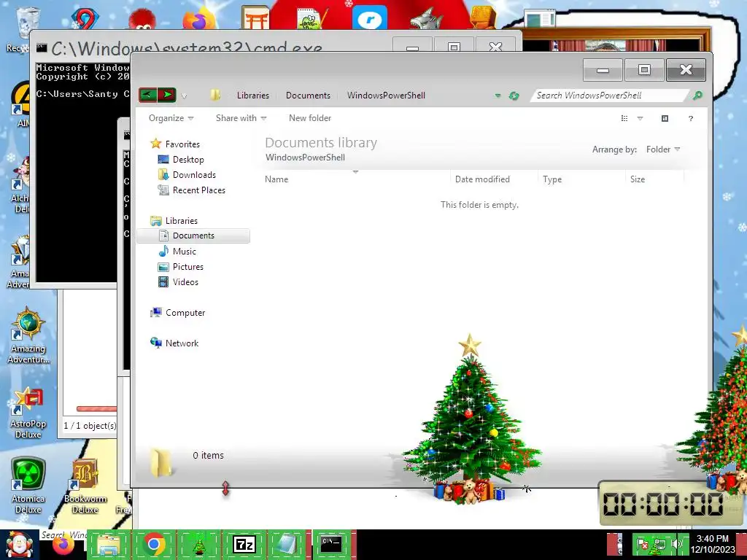Screen dimensions: 747x560
Task: Open the volume speaker tray icon
Action: [676, 544]
